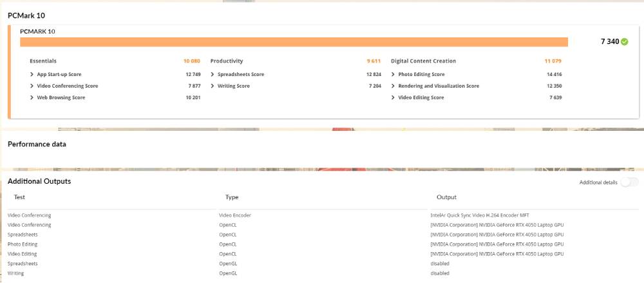Click the overall score 7 340
The height and width of the screenshot is (283, 644).
[609, 42]
